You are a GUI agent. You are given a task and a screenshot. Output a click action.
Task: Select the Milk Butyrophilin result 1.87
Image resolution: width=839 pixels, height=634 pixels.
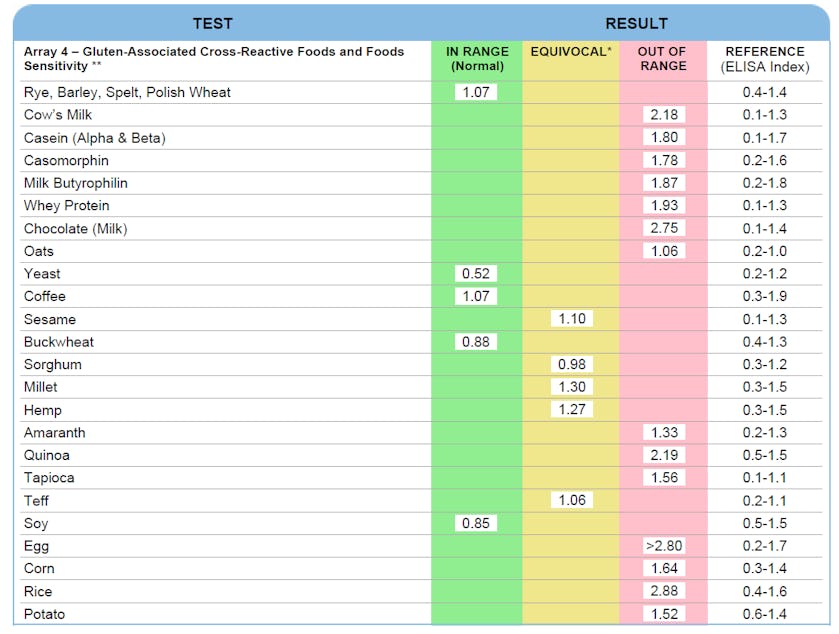[x=664, y=182]
